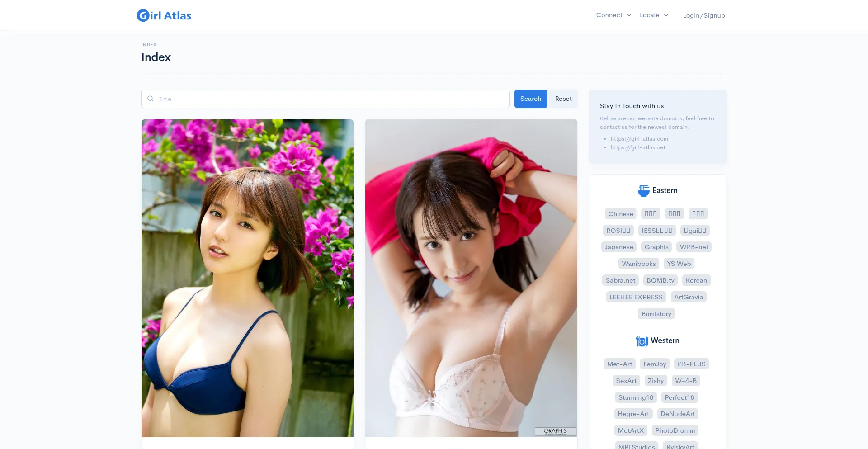The height and width of the screenshot is (449, 868).
Task: Select the MetArtX tag
Action: point(631,430)
